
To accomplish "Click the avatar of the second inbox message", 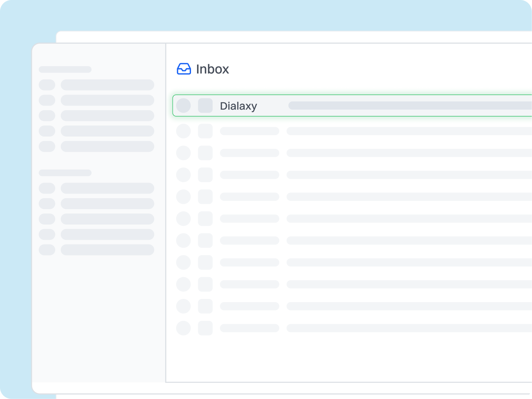I will tap(183, 131).
